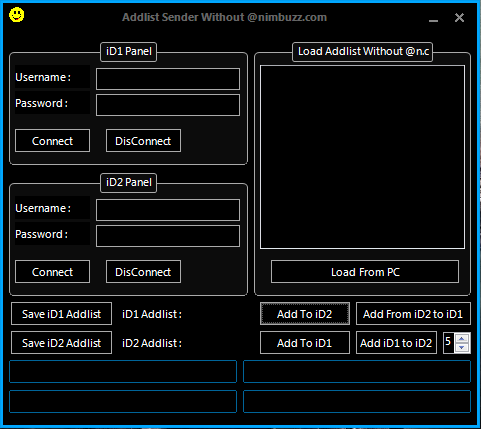Connect the iD1 account
The image size is (481, 429).
click(52, 141)
